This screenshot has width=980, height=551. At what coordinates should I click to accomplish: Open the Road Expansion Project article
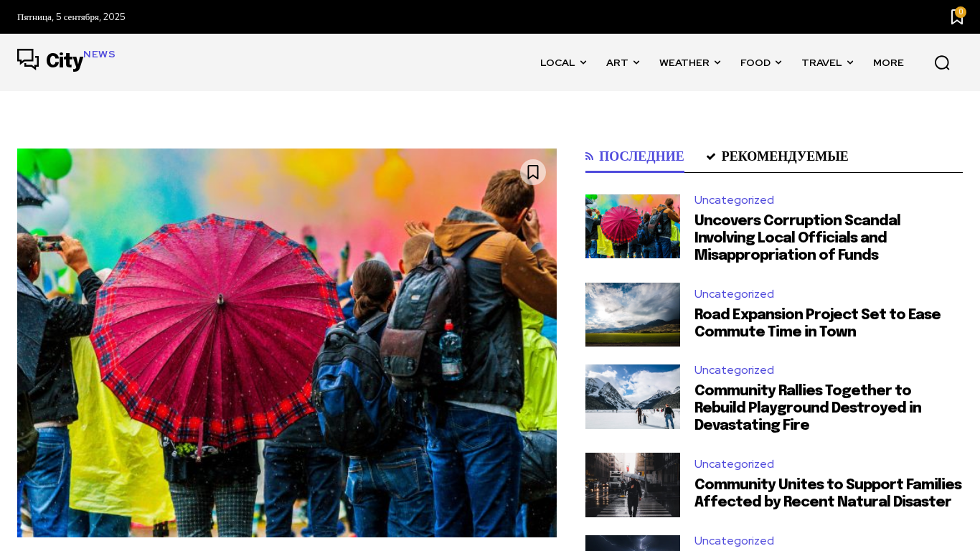[x=817, y=324]
